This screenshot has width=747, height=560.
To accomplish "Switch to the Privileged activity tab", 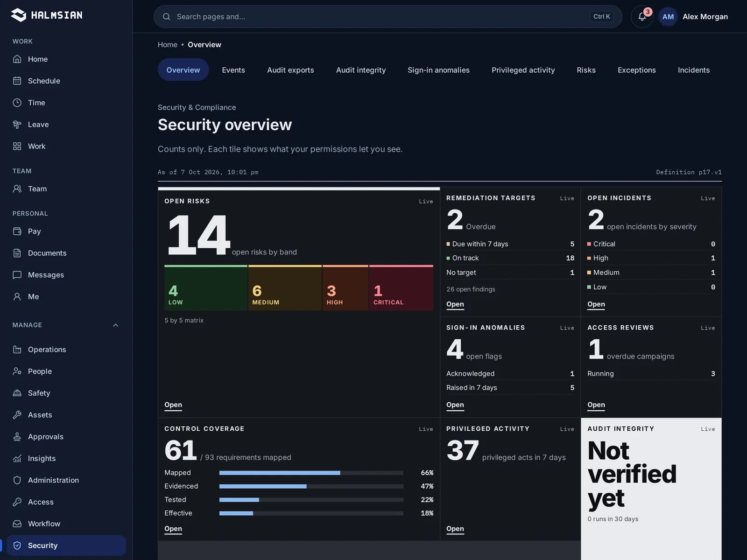I will pyautogui.click(x=523, y=70).
